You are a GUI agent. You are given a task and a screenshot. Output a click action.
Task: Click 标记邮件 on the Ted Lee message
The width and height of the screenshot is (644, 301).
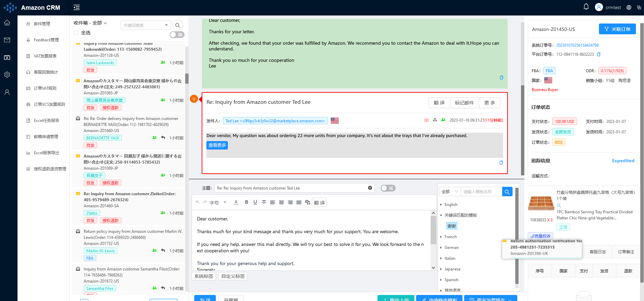tap(464, 103)
